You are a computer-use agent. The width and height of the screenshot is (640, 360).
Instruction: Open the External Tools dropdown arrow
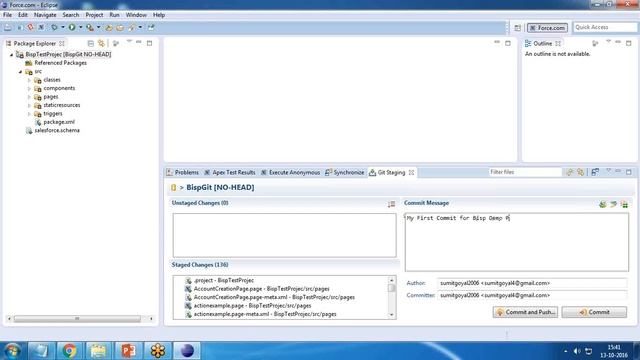click(98, 27)
